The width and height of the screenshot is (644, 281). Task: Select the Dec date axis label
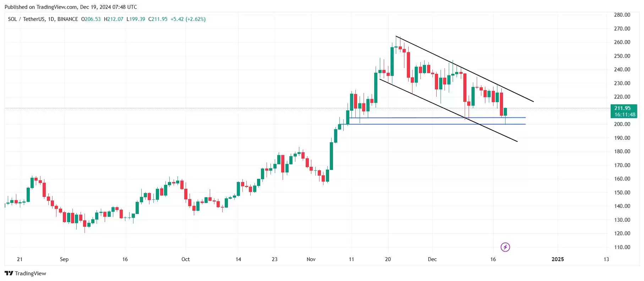[x=432, y=259]
